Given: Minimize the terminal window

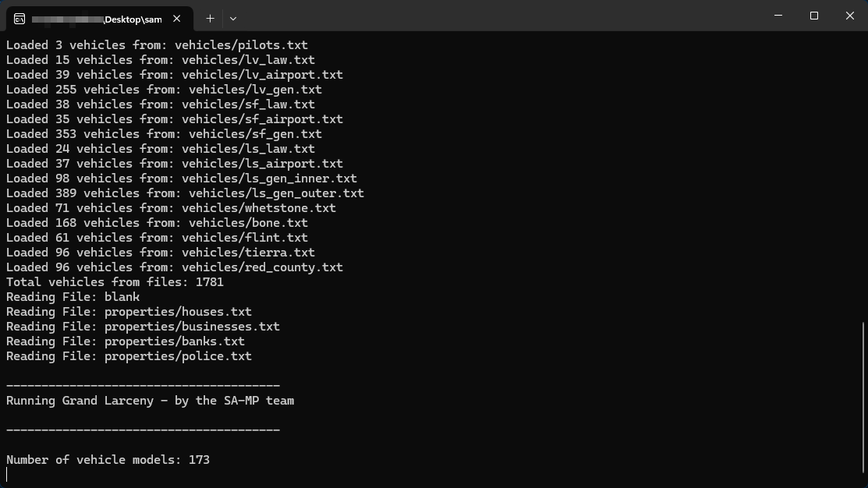Looking at the screenshot, I should point(778,16).
